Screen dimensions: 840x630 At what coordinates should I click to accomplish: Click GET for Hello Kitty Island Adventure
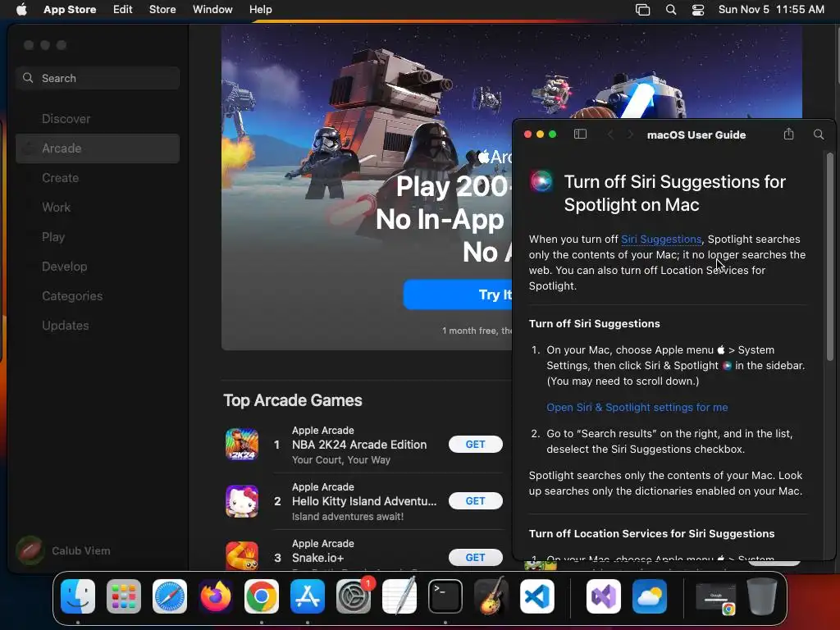click(x=475, y=501)
